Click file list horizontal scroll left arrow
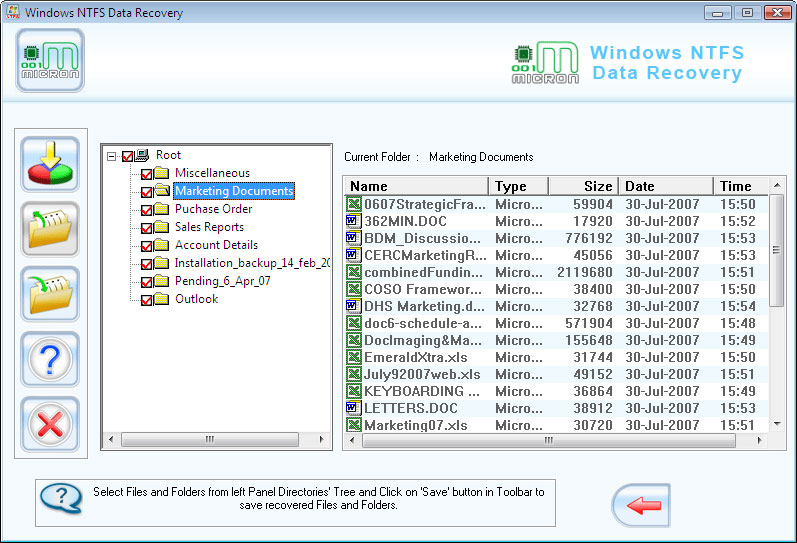This screenshot has height=543, width=797. [352, 440]
